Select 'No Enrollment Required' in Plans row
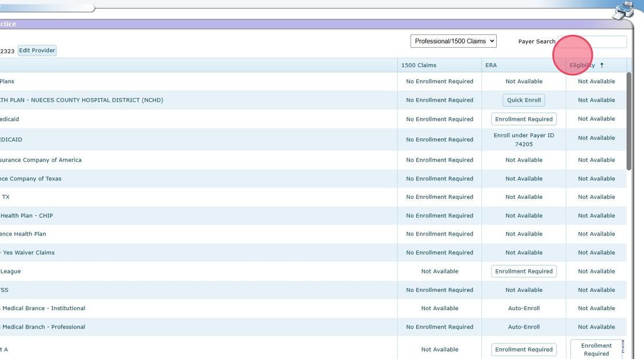The height and width of the screenshot is (359, 644). 439,81
